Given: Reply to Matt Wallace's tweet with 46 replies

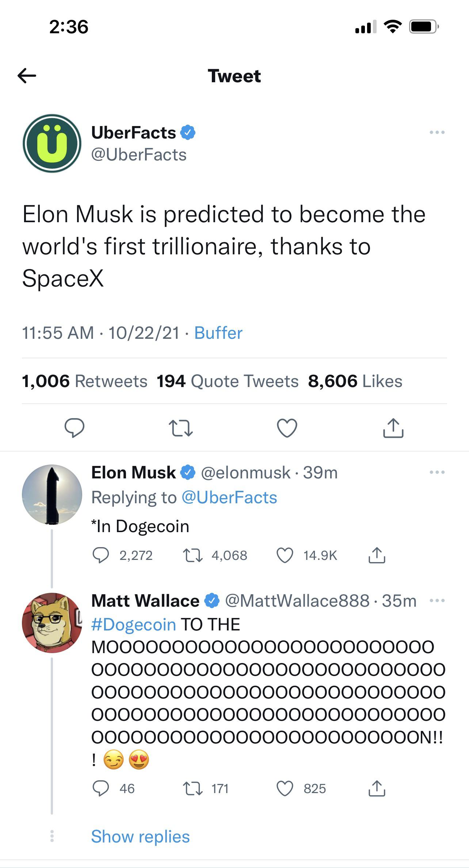Looking at the screenshot, I should pyautogui.click(x=100, y=788).
